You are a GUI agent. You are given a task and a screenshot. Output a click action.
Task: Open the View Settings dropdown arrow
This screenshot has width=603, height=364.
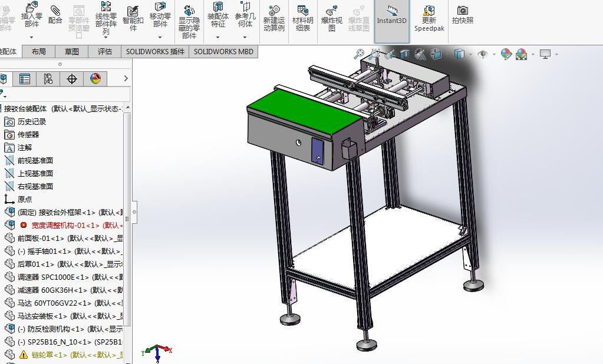pyautogui.click(x=556, y=55)
